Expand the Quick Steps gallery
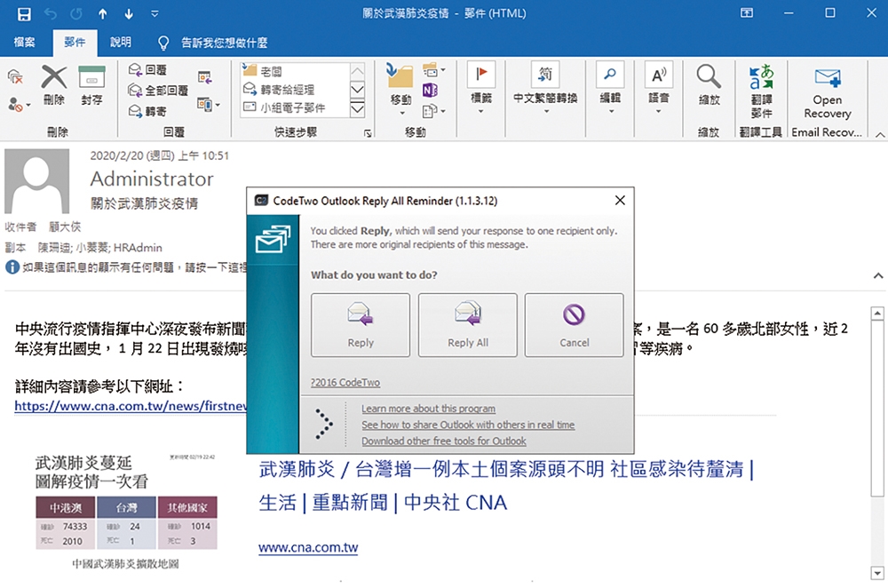Image resolution: width=888 pixels, height=588 pixels. coord(357,108)
